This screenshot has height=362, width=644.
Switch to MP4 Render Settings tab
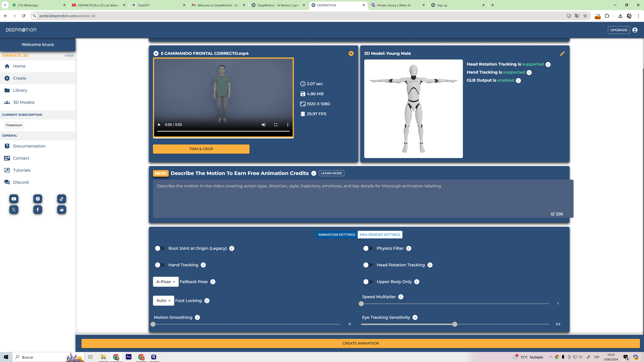point(380,235)
